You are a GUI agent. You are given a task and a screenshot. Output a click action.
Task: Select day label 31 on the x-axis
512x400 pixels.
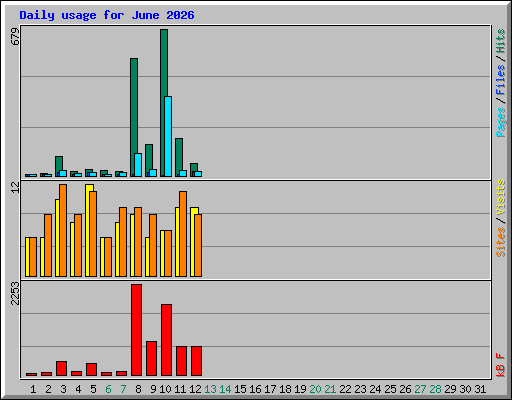pos(480,389)
